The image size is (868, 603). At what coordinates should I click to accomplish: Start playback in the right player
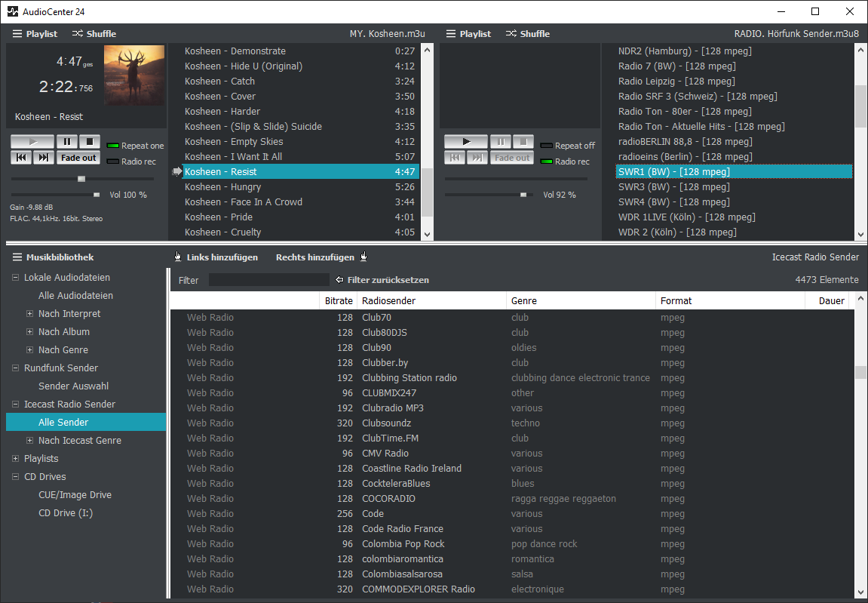(465, 142)
